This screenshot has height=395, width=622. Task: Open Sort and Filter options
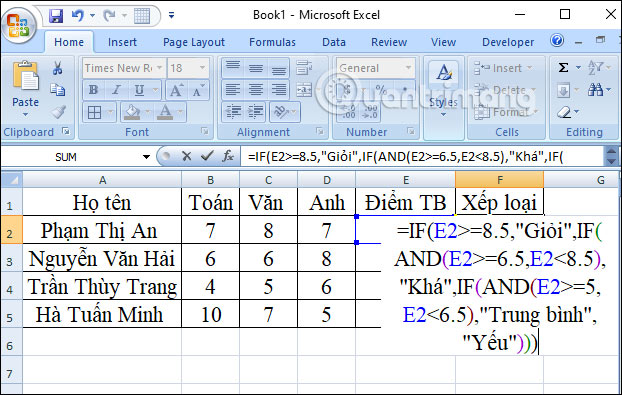[595, 68]
